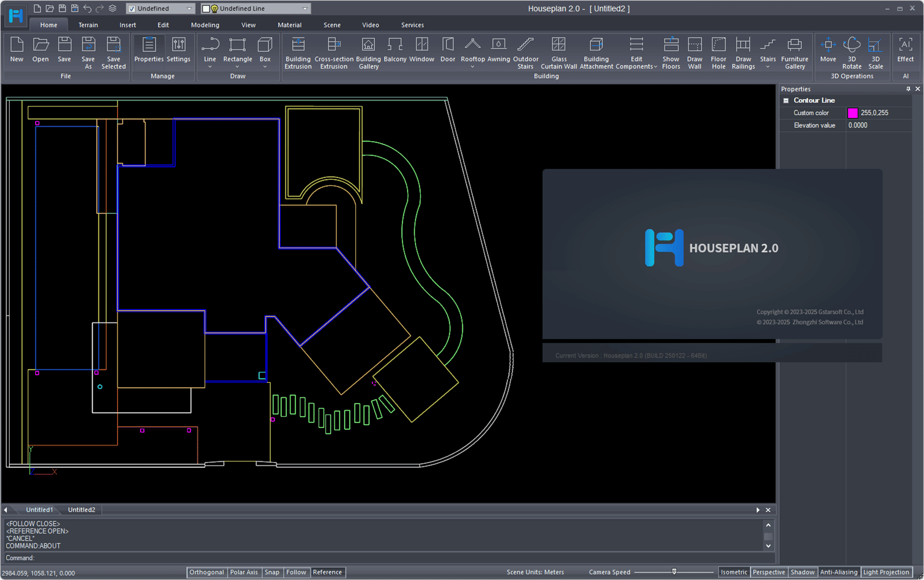Viewport: 924px width, 580px height.
Task: Open the Terrain ribbon tab
Action: pyautogui.click(x=88, y=25)
